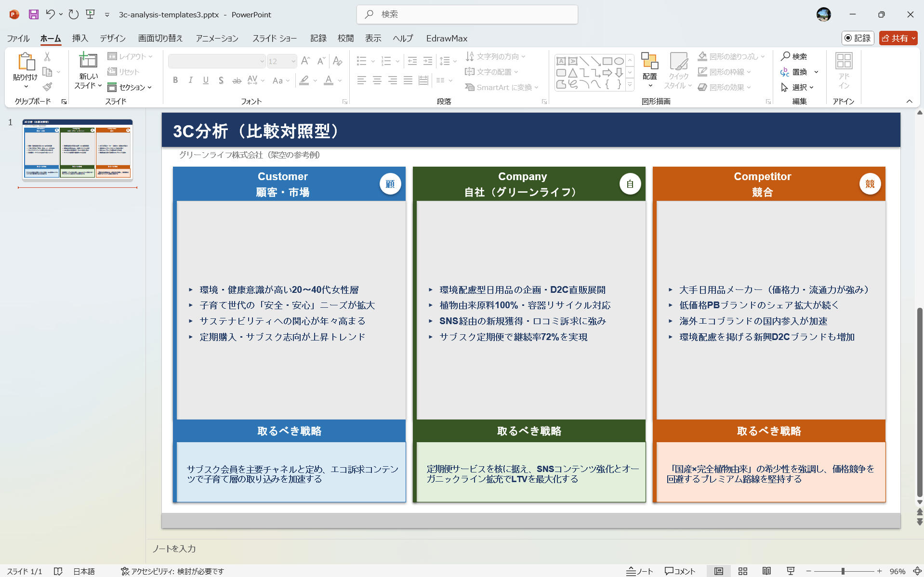The width and height of the screenshot is (924, 577).
Task: Click the Find (検索) button in the Editing group
Action: [x=794, y=56]
